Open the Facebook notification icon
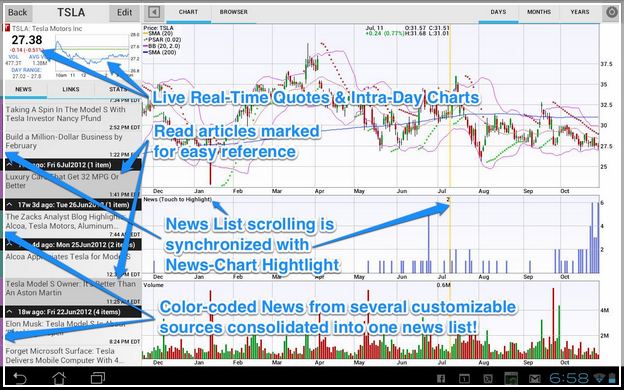Image resolution: width=624 pixels, height=390 pixels. pos(441,378)
